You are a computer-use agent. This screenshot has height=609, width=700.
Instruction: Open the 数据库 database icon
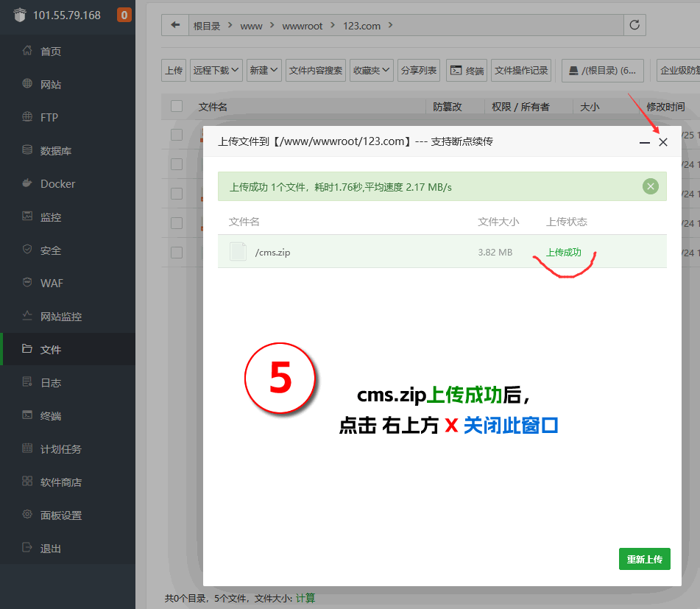pos(27,150)
